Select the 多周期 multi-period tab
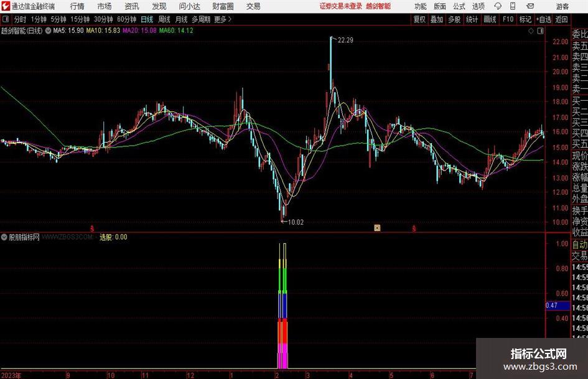The width and height of the screenshot is (588, 379). [x=201, y=19]
